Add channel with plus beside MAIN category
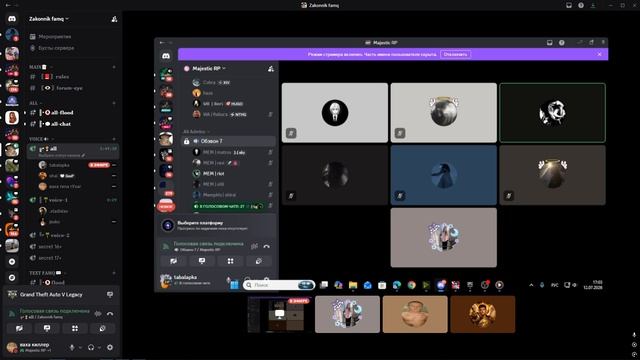 (x=114, y=67)
